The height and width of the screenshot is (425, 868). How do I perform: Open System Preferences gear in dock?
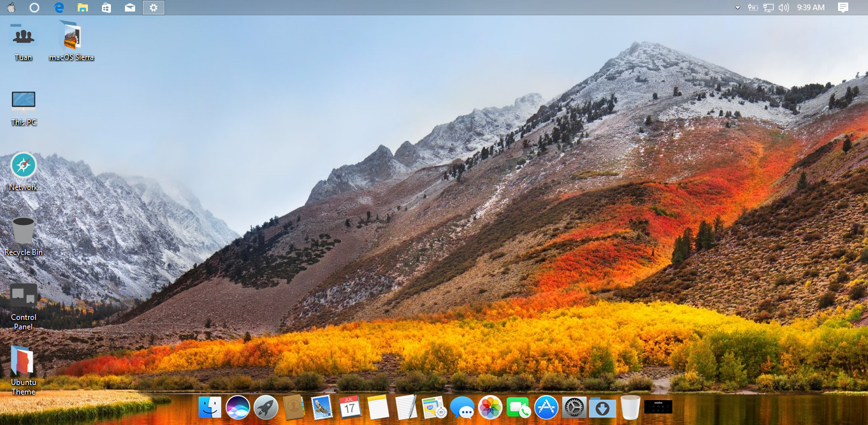pyautogui.click(x=574, y=407)
